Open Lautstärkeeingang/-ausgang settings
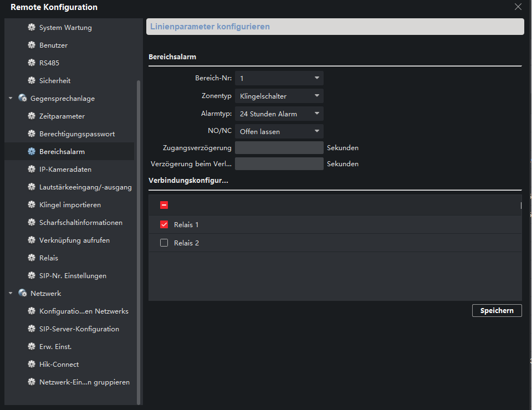The width and height of the screenshot is (532, 410). (x=85, y=187)
